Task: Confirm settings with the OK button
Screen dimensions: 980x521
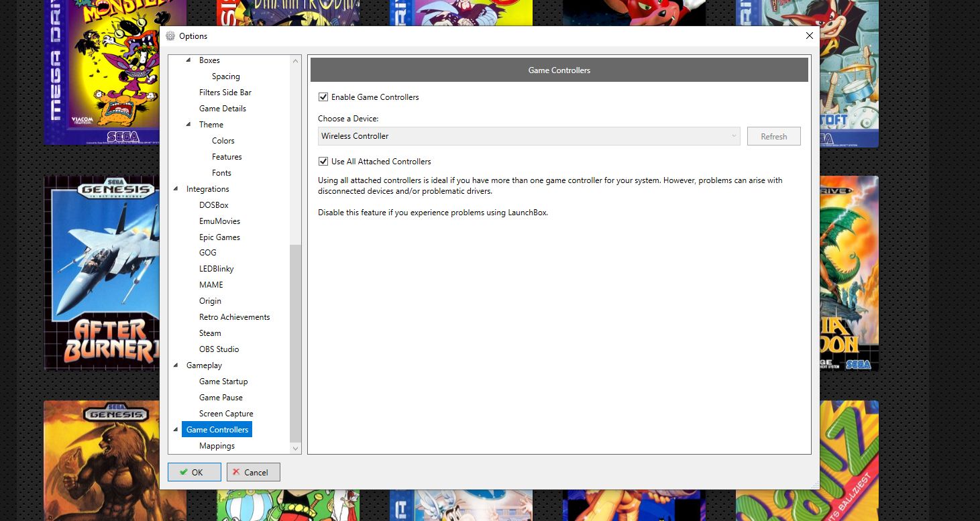Action: click(195, 472)
